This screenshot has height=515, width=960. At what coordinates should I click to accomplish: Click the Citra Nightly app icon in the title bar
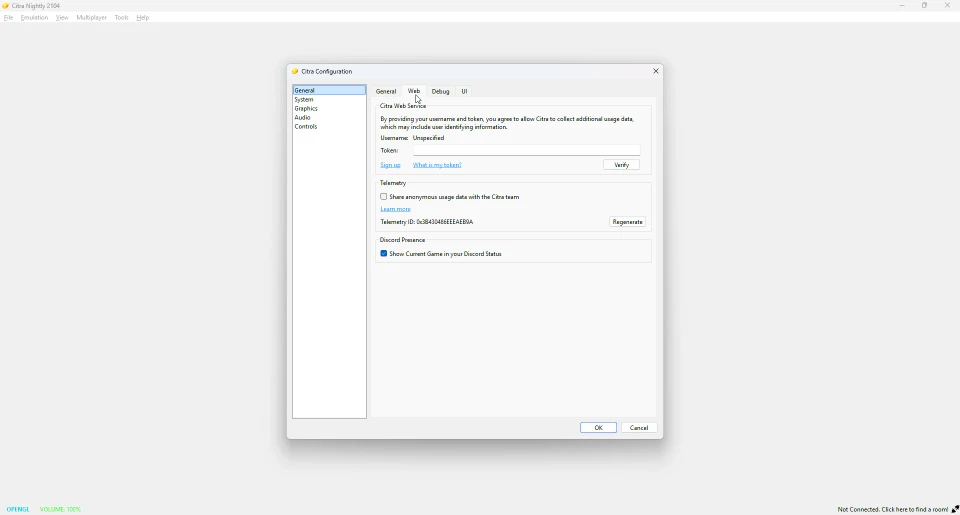(x=6, y=6)
